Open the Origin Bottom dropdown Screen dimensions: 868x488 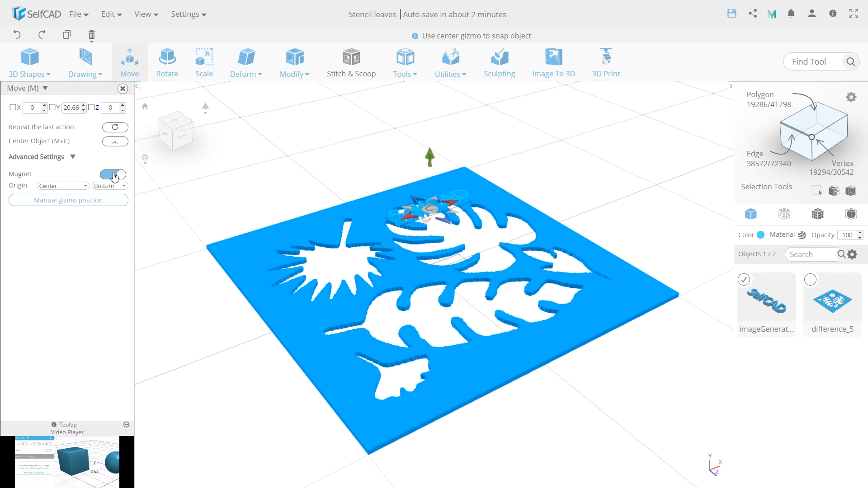click(x=110, y=186)
